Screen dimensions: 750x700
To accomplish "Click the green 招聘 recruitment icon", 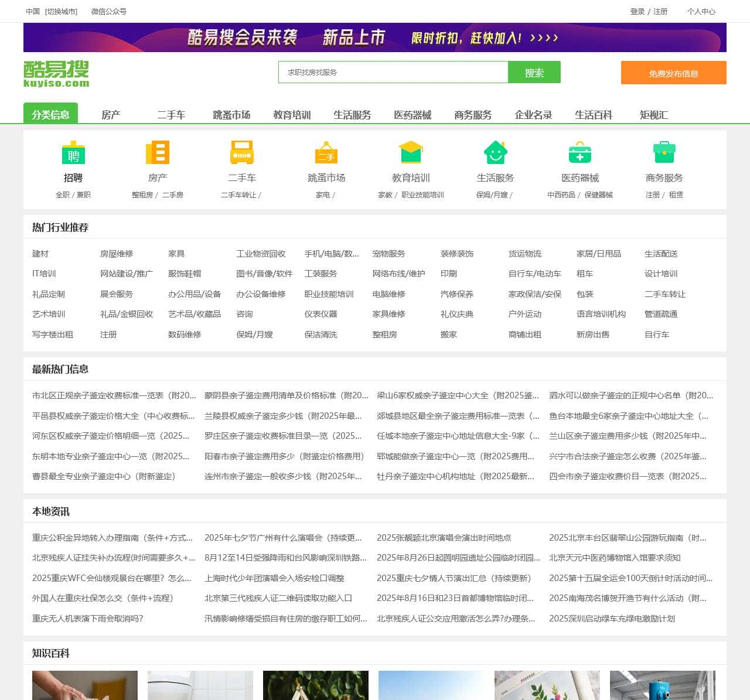I will pos(73,153).
